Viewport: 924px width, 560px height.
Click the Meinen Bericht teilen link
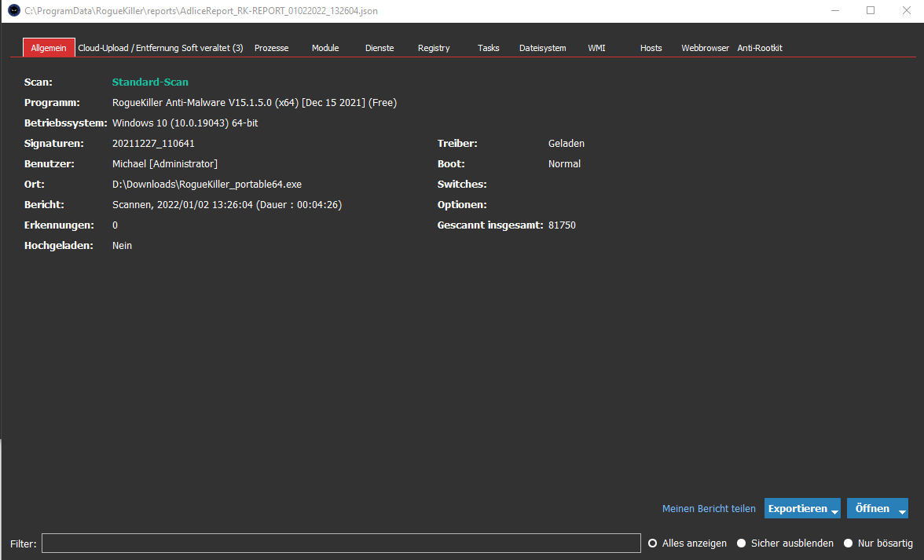pos(709,508)
